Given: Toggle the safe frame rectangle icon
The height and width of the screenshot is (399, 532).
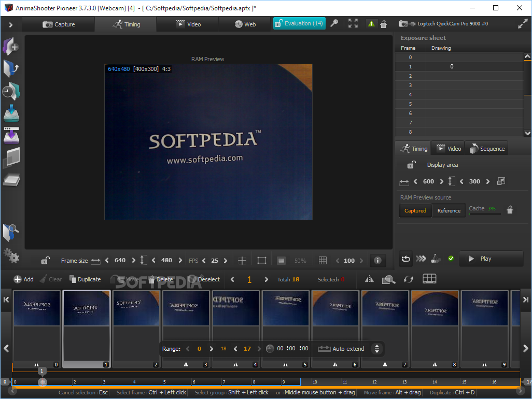Looking at the screenshot, I should pyautogui.click(x=261, y=260).
